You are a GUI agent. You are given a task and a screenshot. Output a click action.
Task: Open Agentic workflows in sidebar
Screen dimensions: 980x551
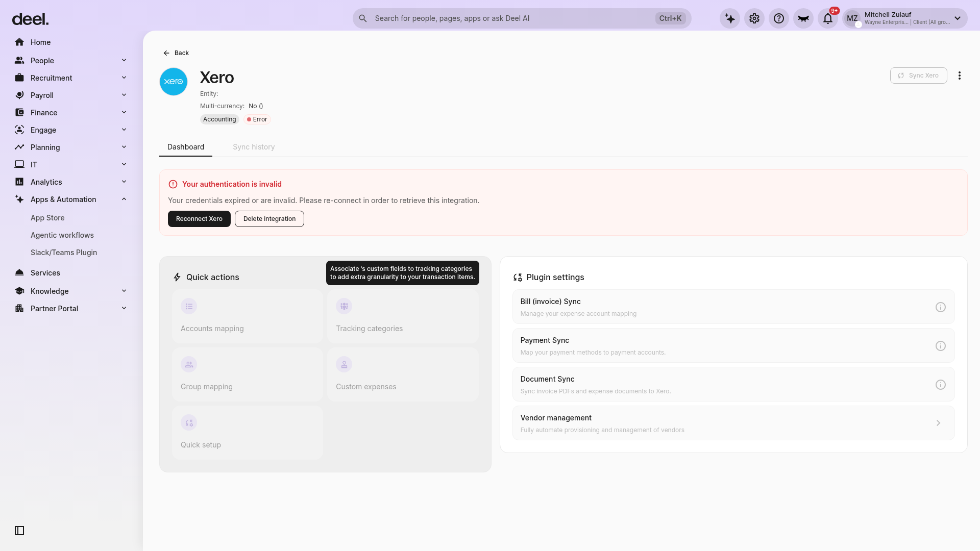point(62,235)
